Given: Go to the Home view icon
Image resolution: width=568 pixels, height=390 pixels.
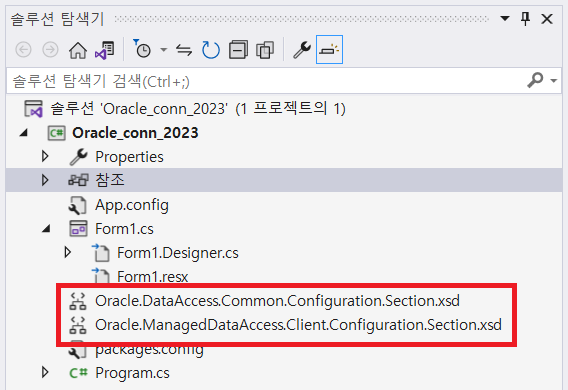Looking at the screenshot, I should (x=78, y=50).
